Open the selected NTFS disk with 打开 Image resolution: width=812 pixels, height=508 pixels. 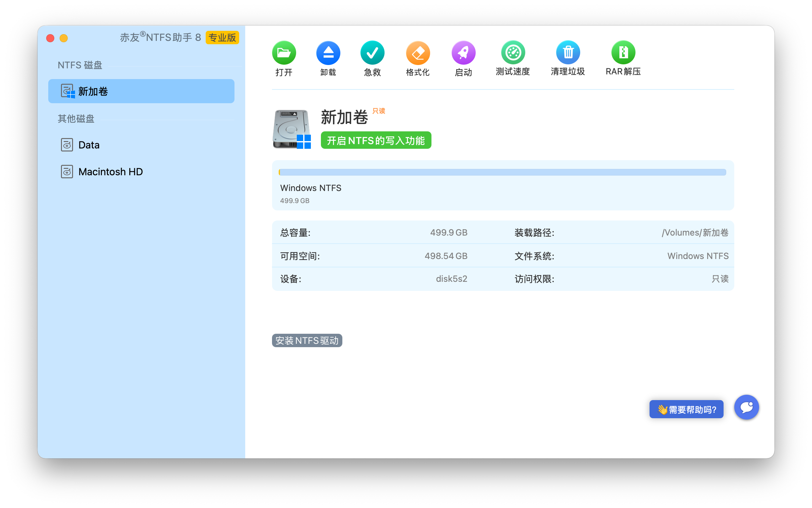(x=284, y=53)
